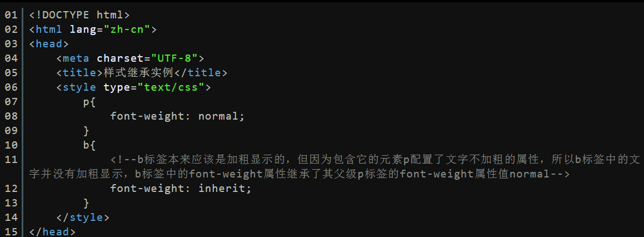Click line number 12 in the gutter
Image resolution: width=644 pixels, height=237 pixels.
tap(11, 189)
